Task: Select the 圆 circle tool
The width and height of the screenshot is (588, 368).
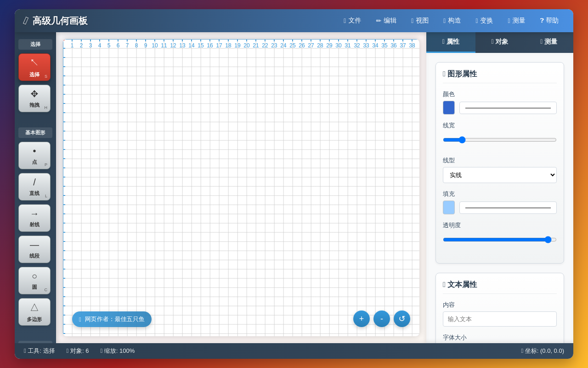Action: click(x=34, y=281)
